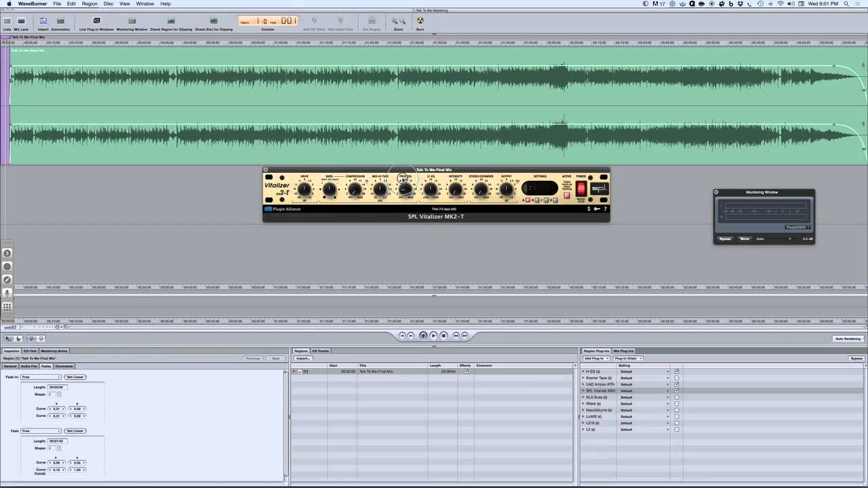This screenshot has width=868, height=488.
Task: Switch to the Mix Plug-ins tab
Action: (623, 351)
